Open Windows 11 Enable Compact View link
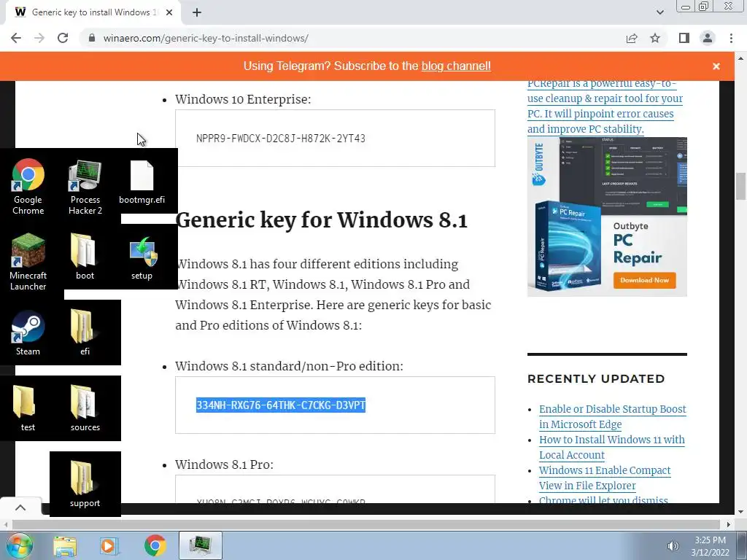The width and height of the screenshot is (747, 560). [x=605, y=478]
